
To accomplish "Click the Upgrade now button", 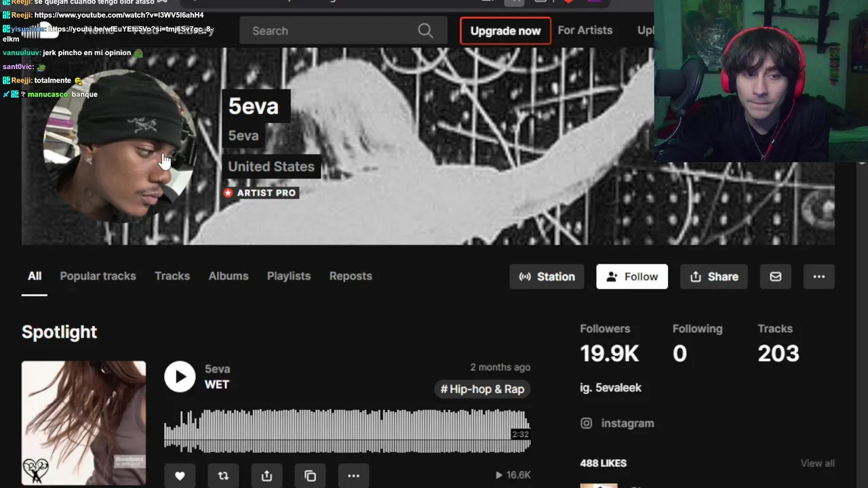I will (x=505, y=30).
